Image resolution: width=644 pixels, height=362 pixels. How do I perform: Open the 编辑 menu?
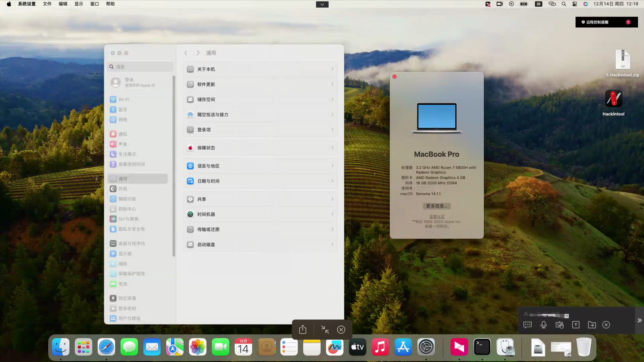63,4
